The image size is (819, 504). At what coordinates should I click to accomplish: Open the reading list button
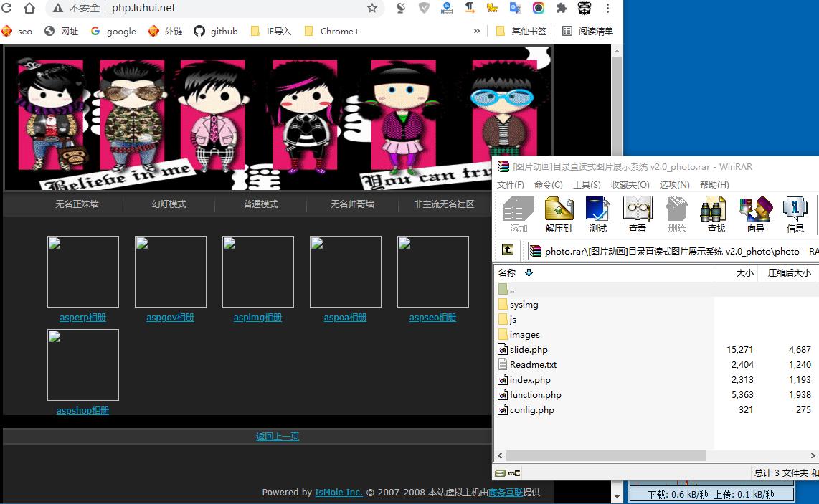point(587,32)
